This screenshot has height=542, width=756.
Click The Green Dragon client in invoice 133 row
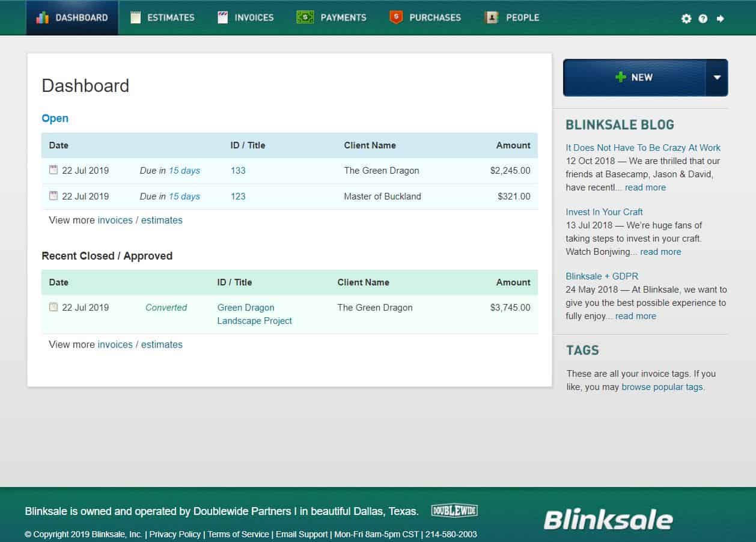[x=382, y=171]
